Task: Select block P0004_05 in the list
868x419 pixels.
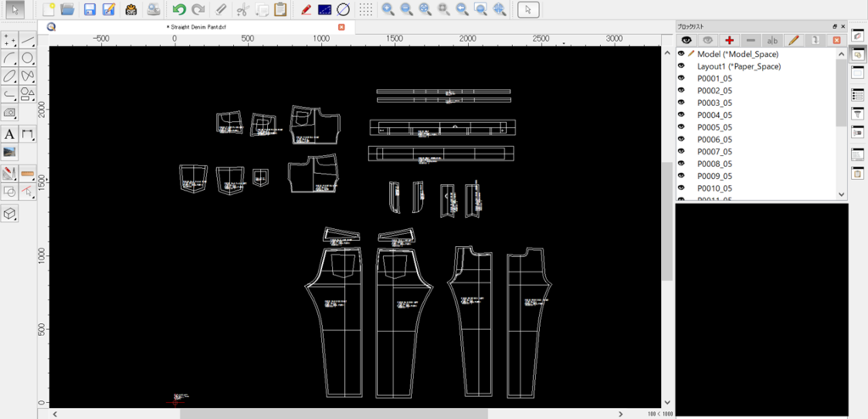Action: tap(715, 115)
